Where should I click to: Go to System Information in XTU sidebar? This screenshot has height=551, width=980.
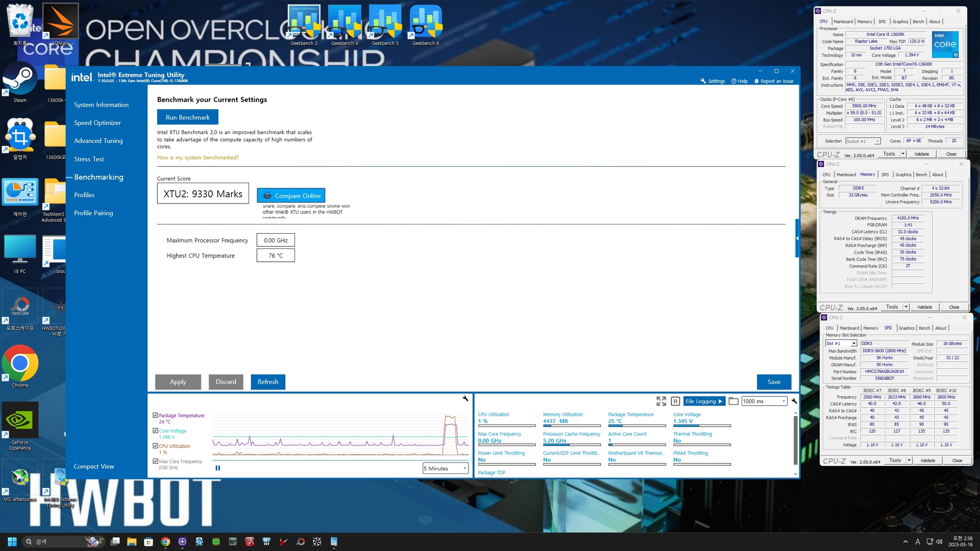(101, 105)
